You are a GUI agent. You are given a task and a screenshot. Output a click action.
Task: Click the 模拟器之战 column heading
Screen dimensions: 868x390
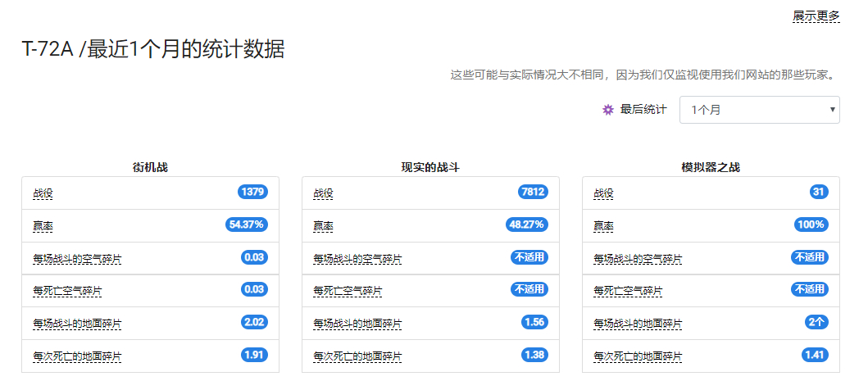pos(711,168)
